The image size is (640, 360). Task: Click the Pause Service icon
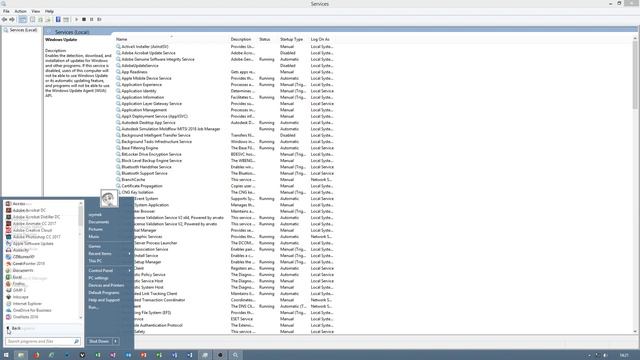[x=91, y=20]
